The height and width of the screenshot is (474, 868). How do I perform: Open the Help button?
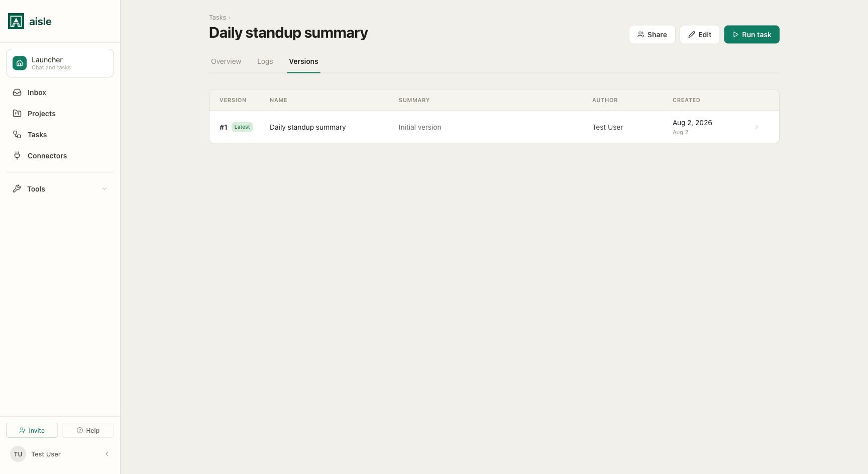point(88,430)
